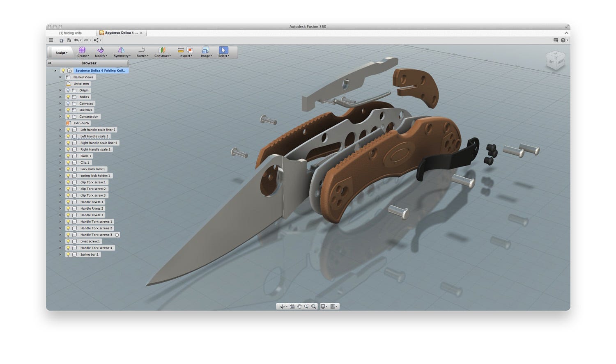The height and width of the screenshot is (364, 616).
Task: Expand Left handle scale liner:1 node
Action: click(x=60, y=130)
